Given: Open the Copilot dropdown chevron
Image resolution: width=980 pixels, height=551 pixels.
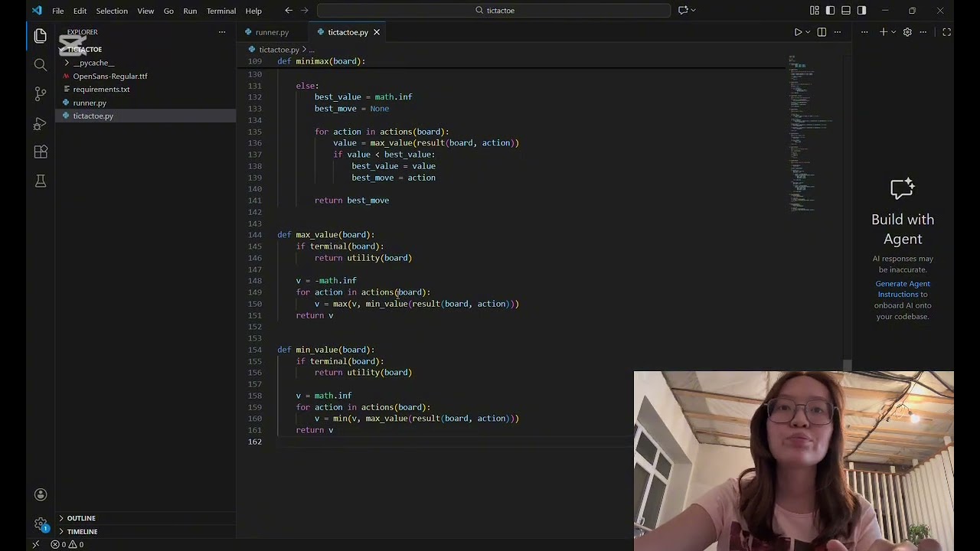Looking at the screenshot, I should pyautogui.click(x=694, y=11).
